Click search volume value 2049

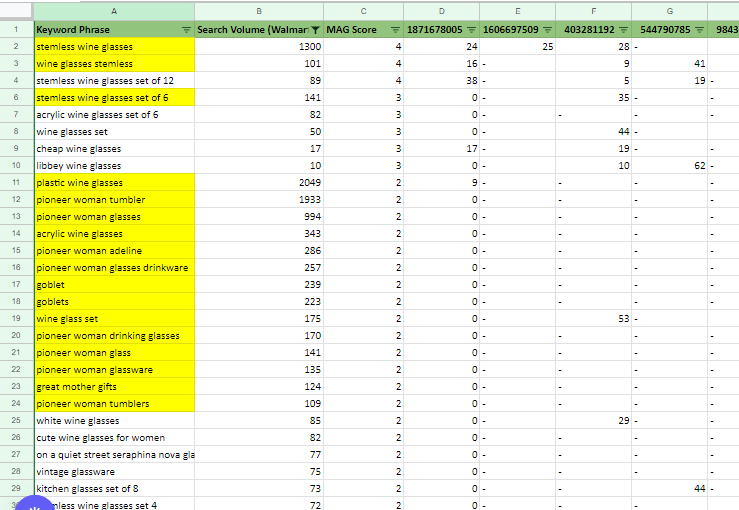(259, 182)
